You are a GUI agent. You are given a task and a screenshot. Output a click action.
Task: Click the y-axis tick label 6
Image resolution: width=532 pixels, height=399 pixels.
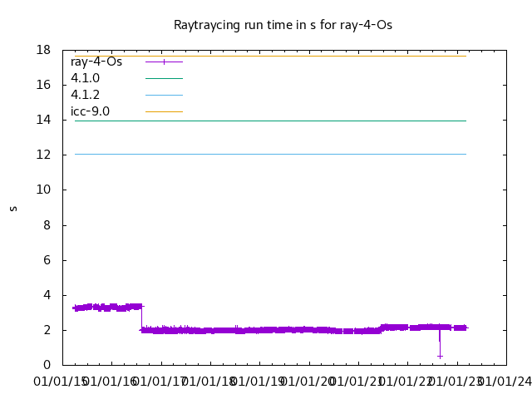48,260
